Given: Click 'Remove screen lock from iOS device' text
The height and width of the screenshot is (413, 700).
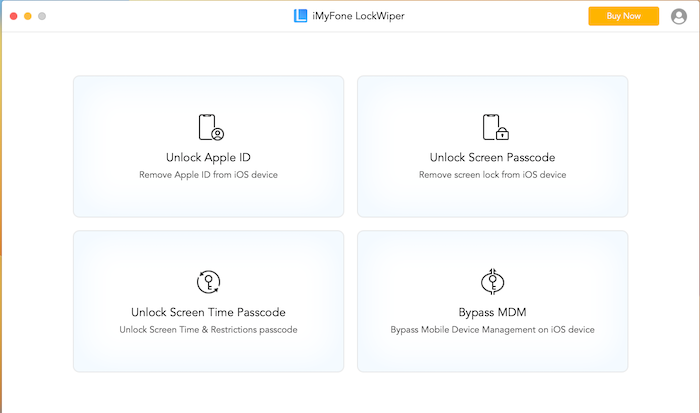Looking at the screenshot, I should [x=492, y=175].
